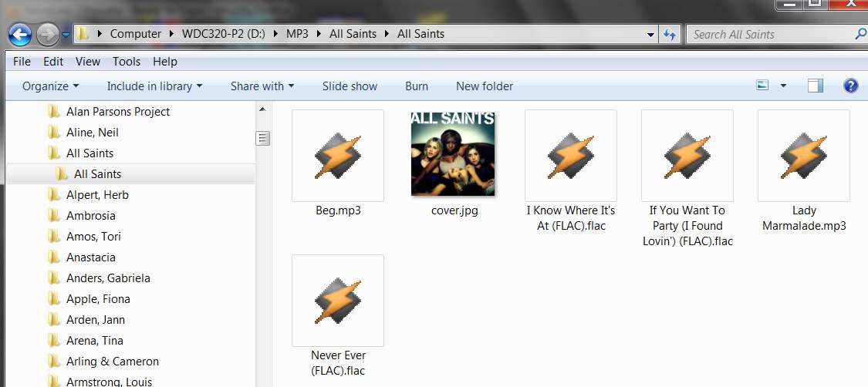Select the Lady Marmalade.mp3 file icon

tap(804, 156)
